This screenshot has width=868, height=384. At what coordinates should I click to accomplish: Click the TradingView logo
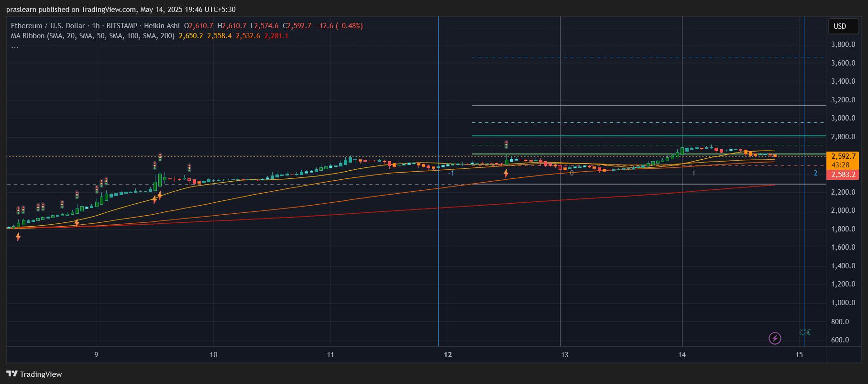tap(34, 374)
